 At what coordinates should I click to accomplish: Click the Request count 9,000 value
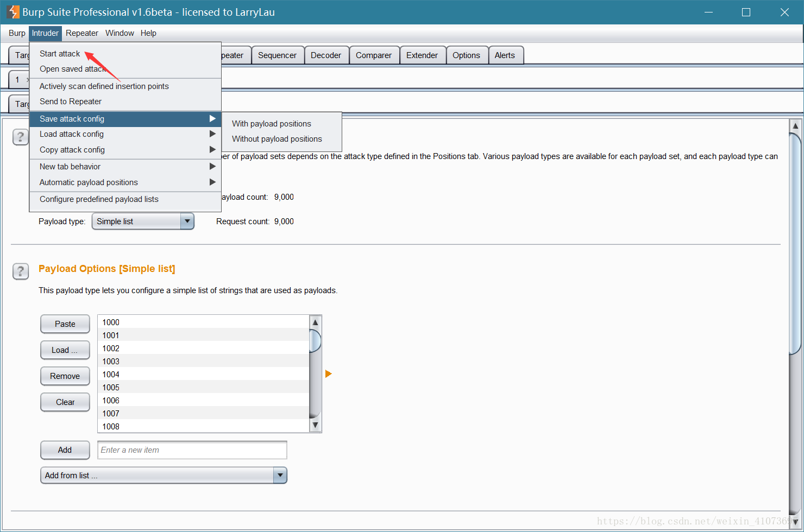284,221
